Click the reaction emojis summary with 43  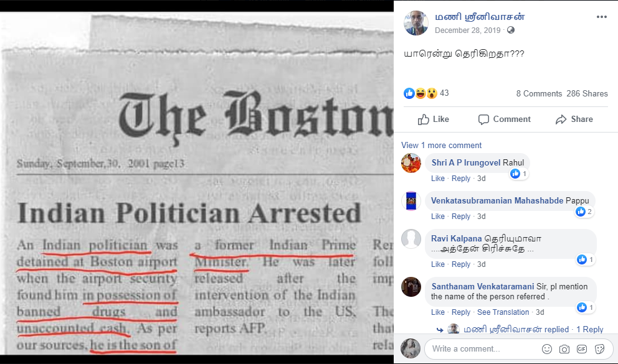pyautogui.click(x=427, y=93)
